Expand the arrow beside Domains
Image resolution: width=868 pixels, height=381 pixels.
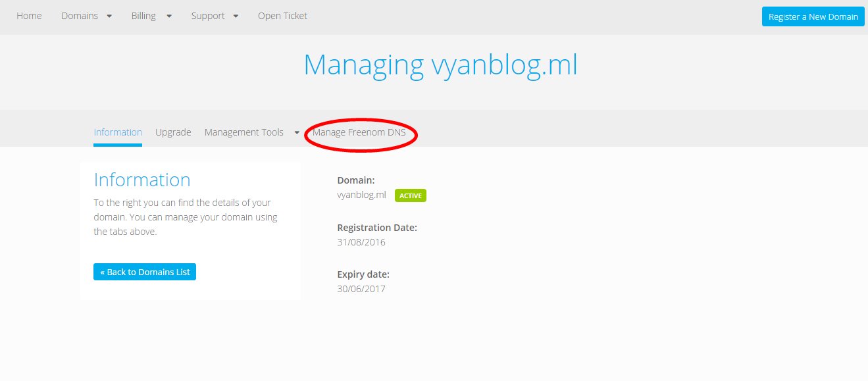coord(109,16)
